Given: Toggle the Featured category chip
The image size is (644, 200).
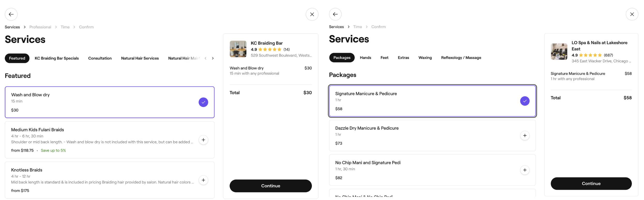Looking at the screenshot, I should 17,58.
